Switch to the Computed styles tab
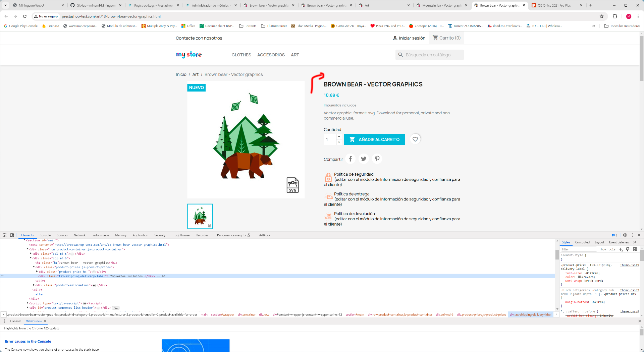The width and height of the screenshot is (644, 352). 582,242
